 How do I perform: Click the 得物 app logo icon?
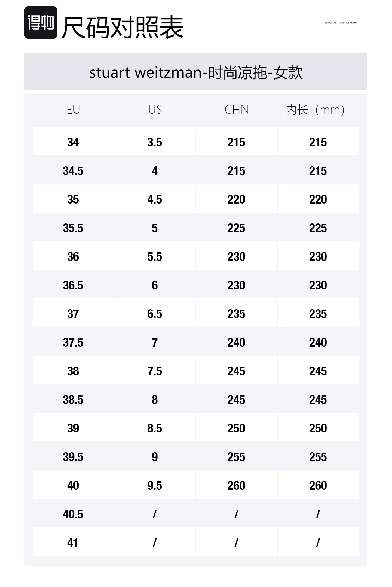(41, 23)
